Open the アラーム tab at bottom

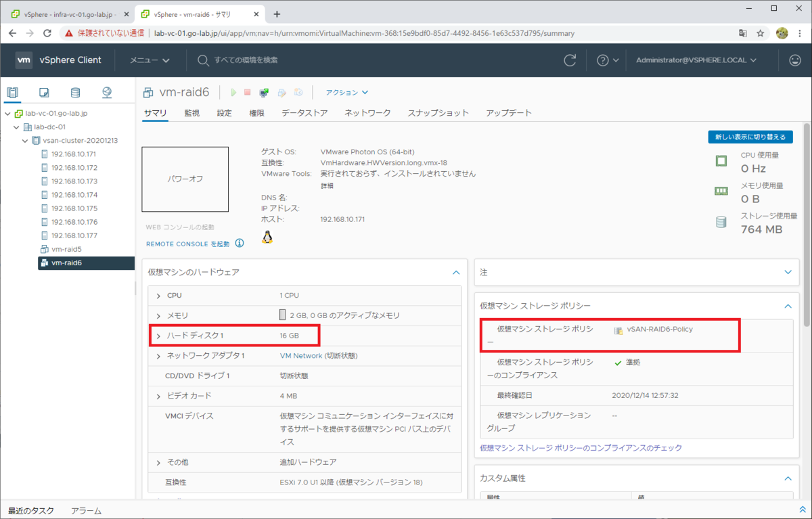pyautogui.click(x=86, y=511)
